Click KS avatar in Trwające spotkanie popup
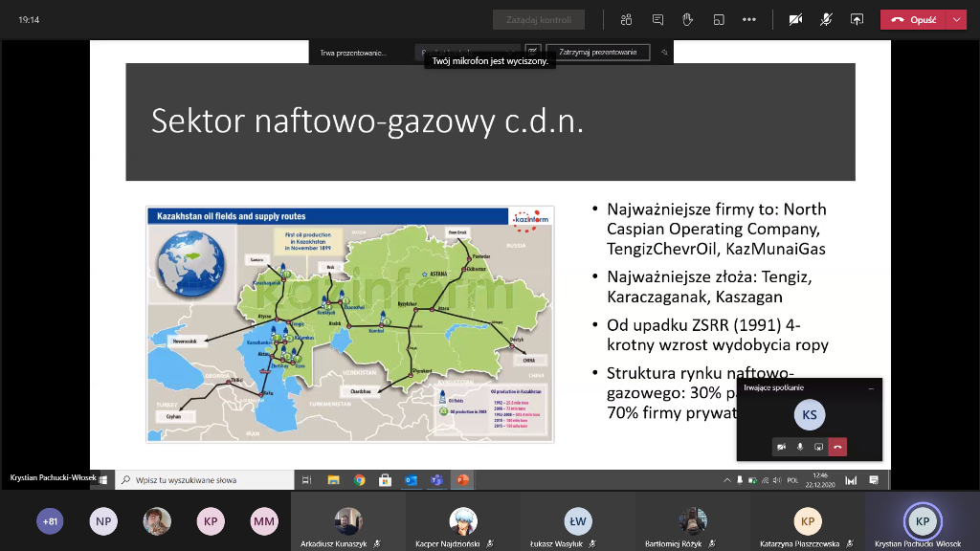Viewport: 980px width, 551px height. pos(810,415)
